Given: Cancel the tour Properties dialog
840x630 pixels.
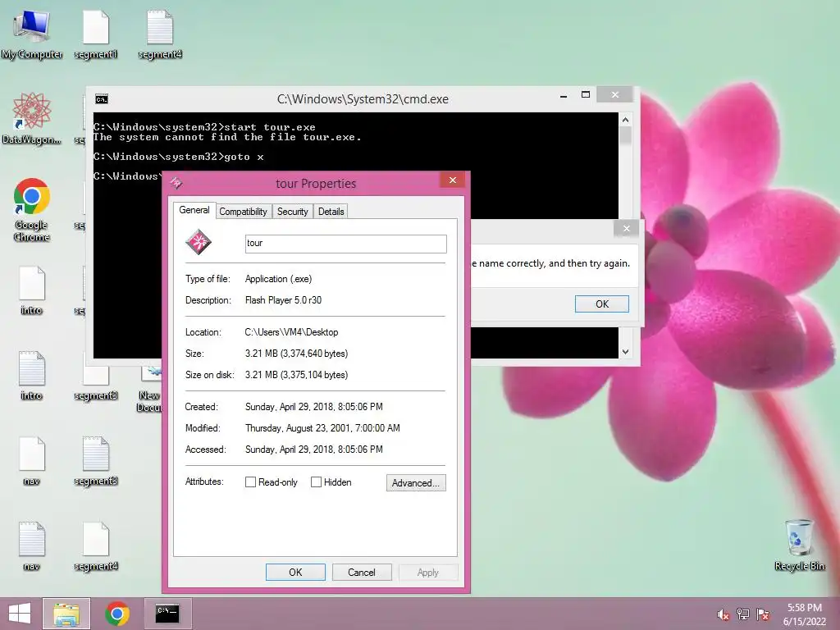Looking at the screenshot, I should (x=362, y=572).
